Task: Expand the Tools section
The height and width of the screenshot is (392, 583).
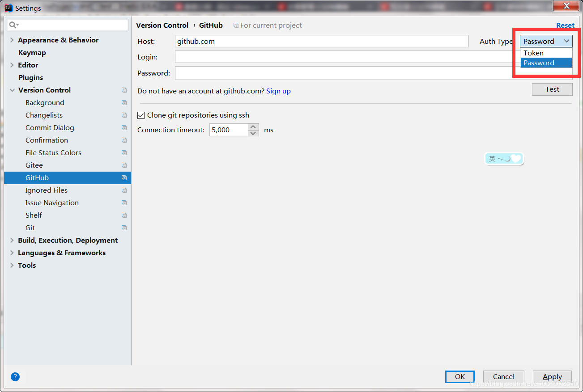Action: [12, 266]
